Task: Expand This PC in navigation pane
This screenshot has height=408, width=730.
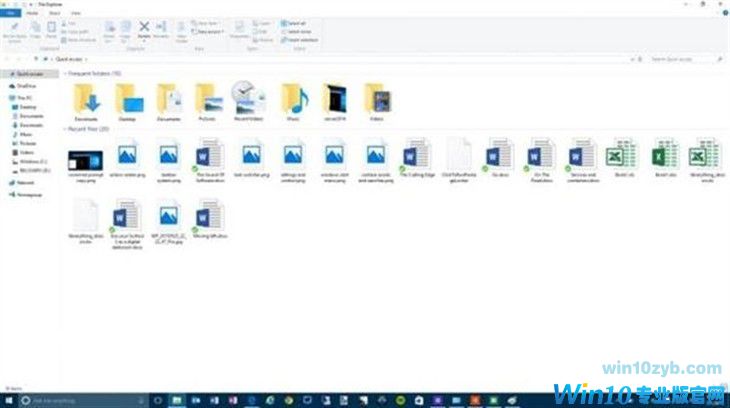Action: (3, 98)
